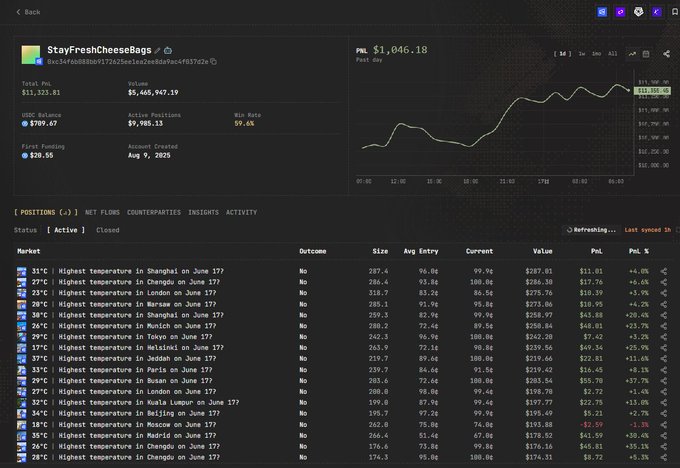Click the Refreshing button
Screen dimensions: 680x468
click(x=591, y=230)
